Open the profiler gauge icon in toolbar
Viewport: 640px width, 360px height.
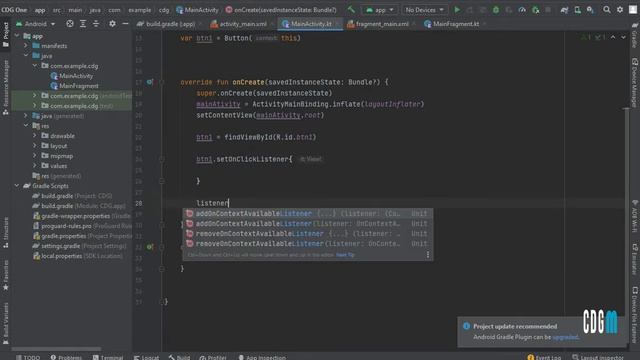pos(522,10)
